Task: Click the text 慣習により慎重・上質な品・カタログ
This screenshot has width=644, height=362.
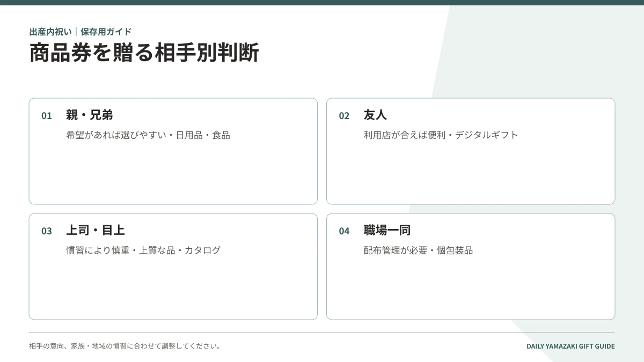Action: pos(143,250)
